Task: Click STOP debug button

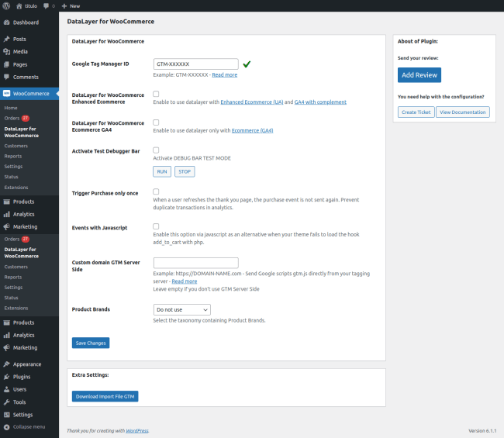Action: click(185, 171)
